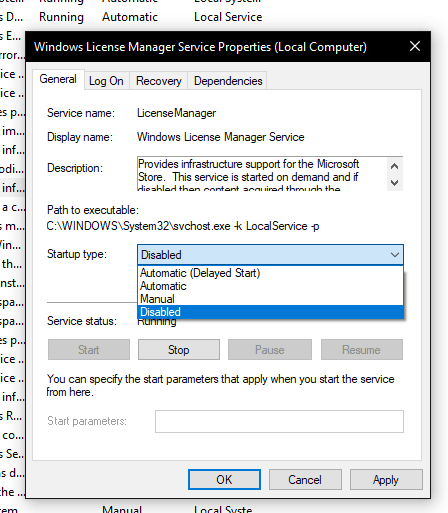Image resolution: width=448 pixels, height=513 pixels.
Task: Click Automatic cell in Services window row
Action: (x=130, y=17)
